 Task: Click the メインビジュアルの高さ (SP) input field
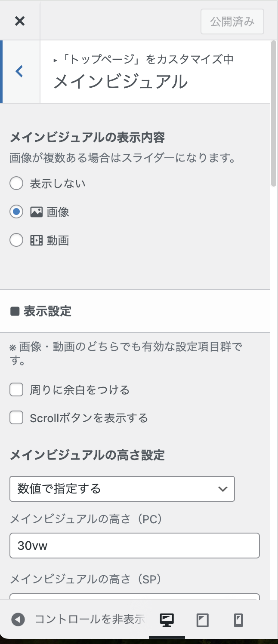134,597
